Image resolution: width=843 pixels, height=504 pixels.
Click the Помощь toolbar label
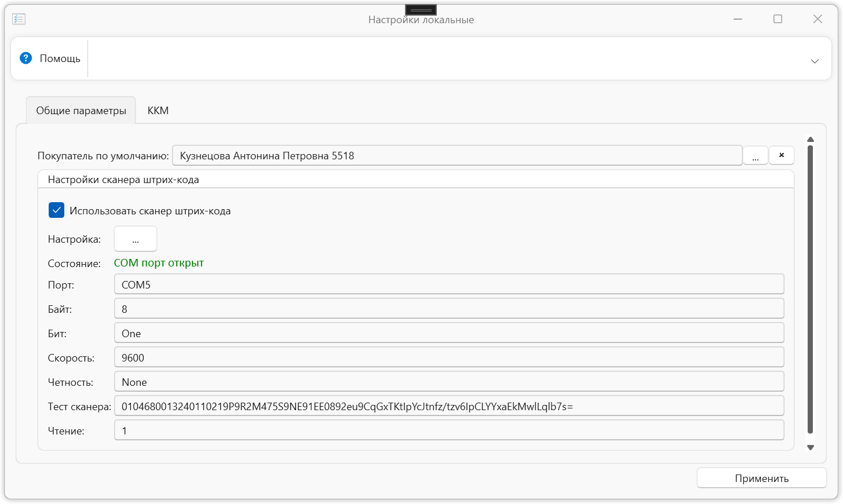pos(60,59)
